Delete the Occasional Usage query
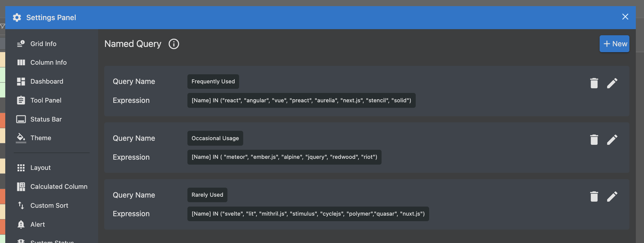The height and width of the screenshot is (243, 644). [x=594, y=140]
